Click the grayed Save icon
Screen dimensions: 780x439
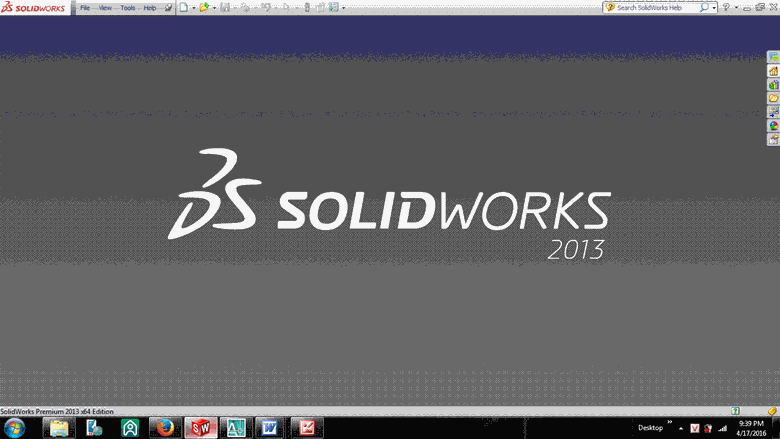[225, 7]
